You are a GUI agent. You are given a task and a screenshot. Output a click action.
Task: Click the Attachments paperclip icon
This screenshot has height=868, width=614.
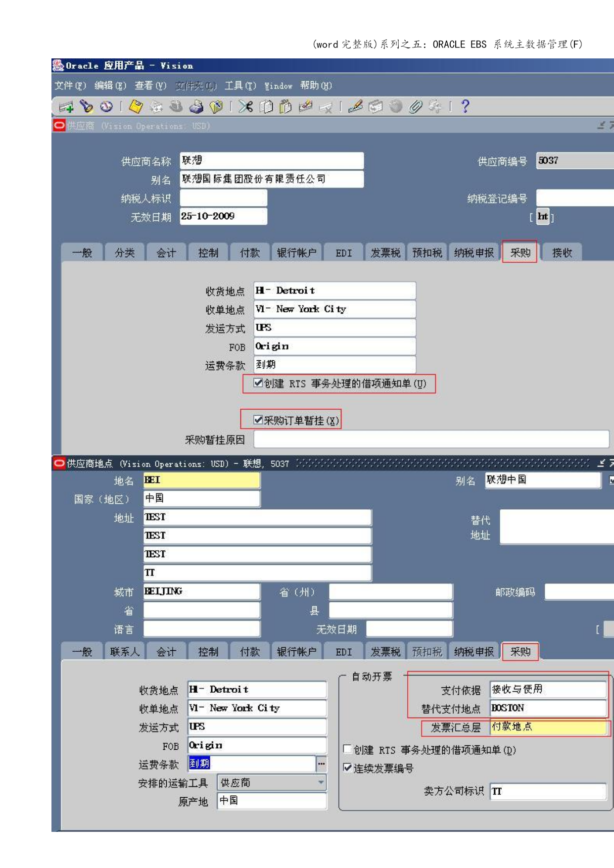(416, 106)
